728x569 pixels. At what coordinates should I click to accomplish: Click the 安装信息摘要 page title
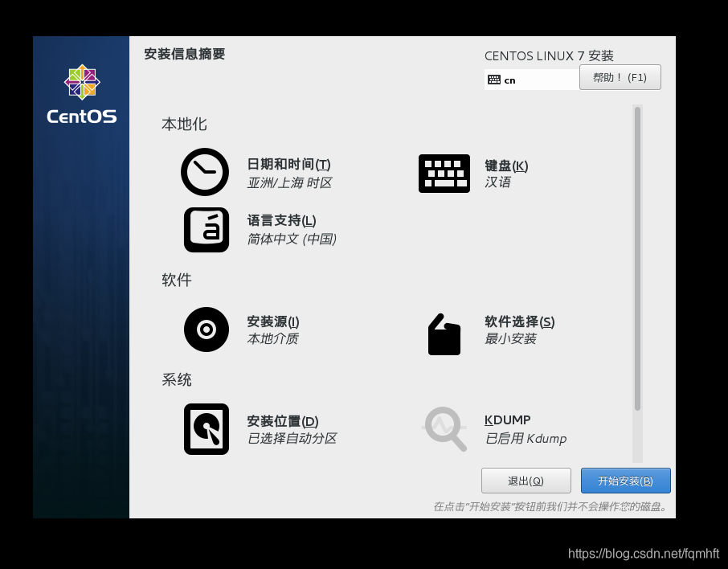coord(184,54)
